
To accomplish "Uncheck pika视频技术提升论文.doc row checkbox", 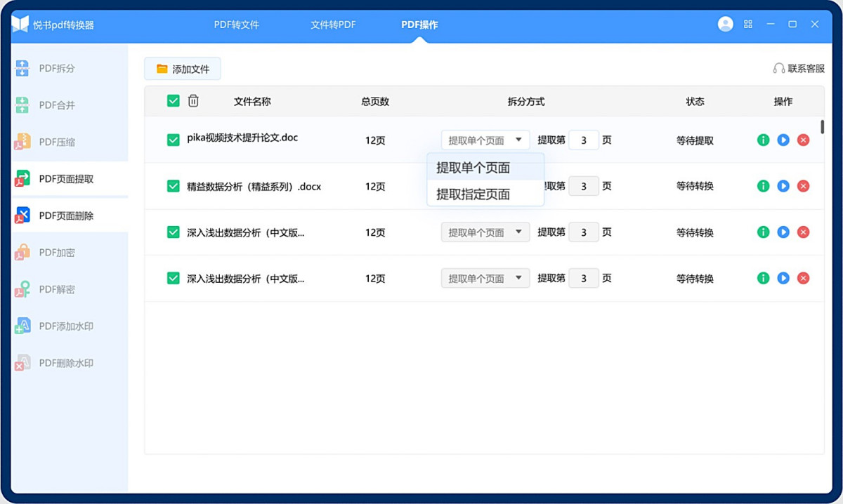I will click(x=172, y=140).
